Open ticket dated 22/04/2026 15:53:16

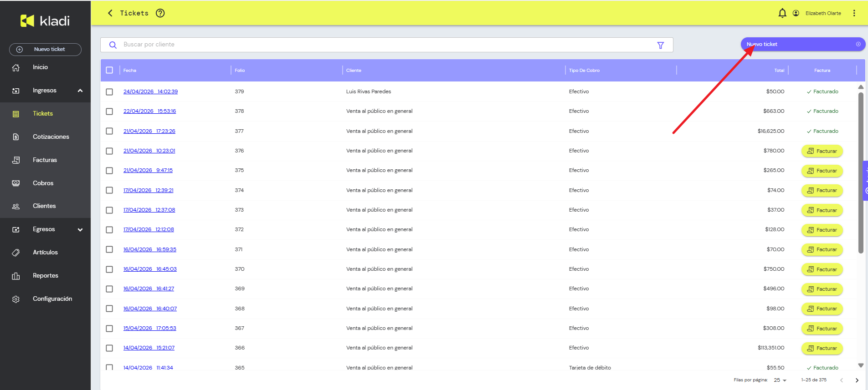click(x=149, y=111)
